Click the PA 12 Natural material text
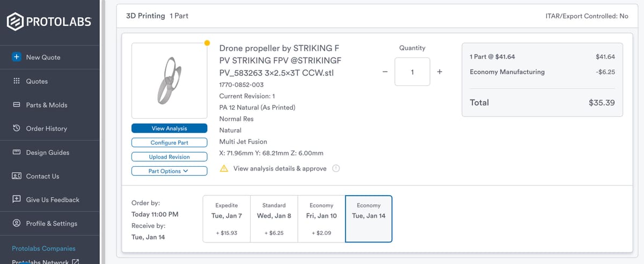 coord(257,108)
